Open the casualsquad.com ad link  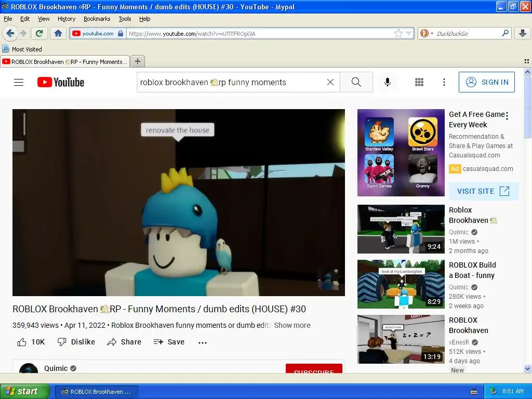(488, 169)
